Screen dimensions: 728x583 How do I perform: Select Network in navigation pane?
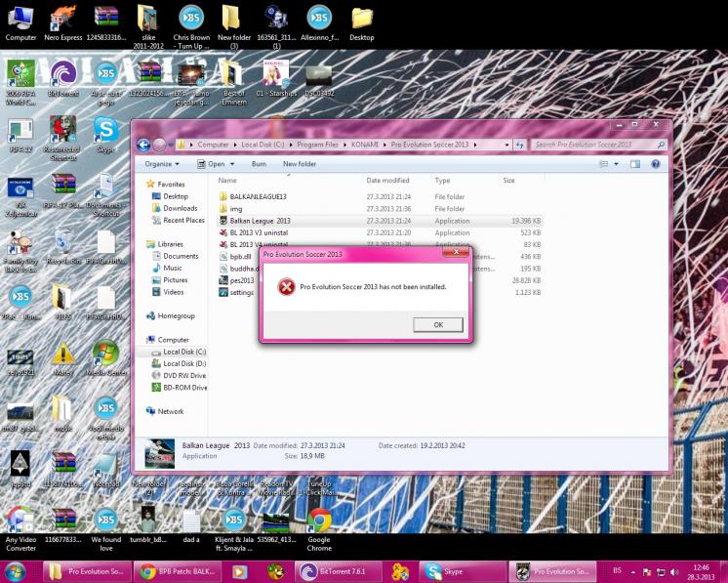pos(165,411)
